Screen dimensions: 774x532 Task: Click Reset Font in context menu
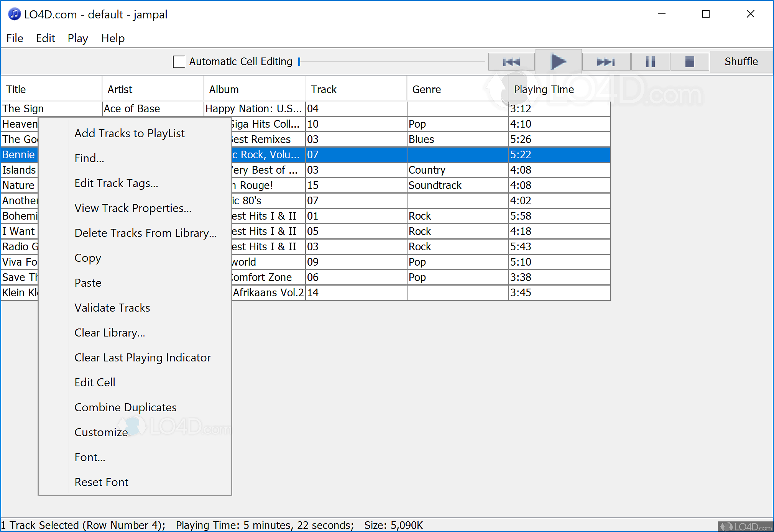[x=101, y=482]
